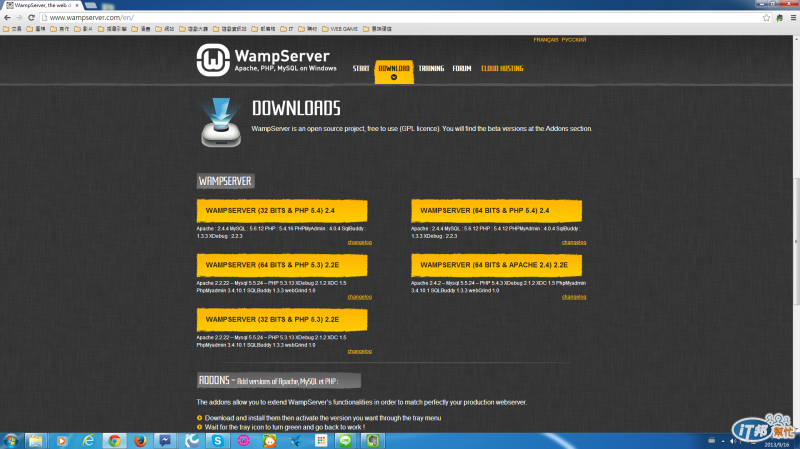Download WampServer 64 bits PHP 5.4 2.4
Image resolution: width=800 pixels, height=449 pixels.
[496, 210]
